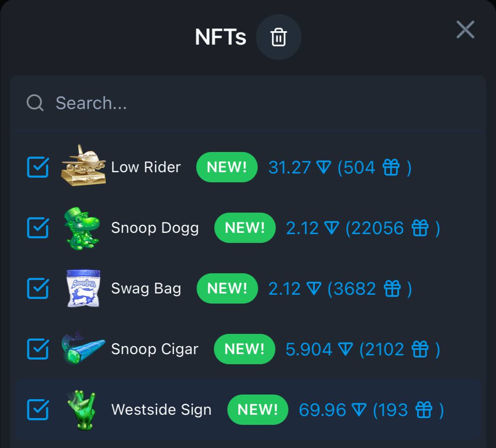Click NEW! badge next to Low Rider
This screenshot has height=448, width=496.
pyautogui.click(x=227, y=167)
